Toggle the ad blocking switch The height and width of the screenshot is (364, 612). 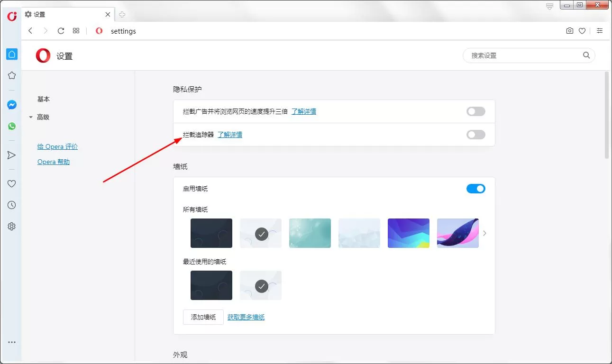tap(476, 111)
